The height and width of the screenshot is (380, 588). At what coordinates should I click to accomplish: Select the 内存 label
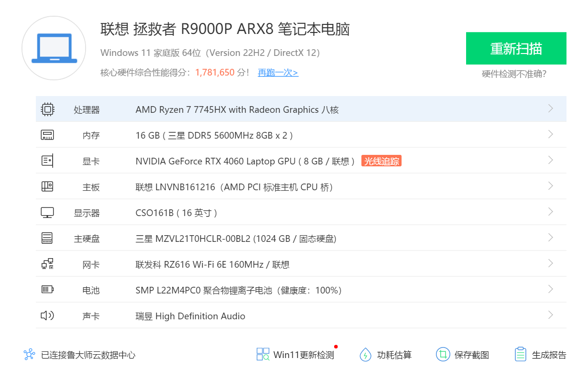pyautogui.click(x=91, y=136)
